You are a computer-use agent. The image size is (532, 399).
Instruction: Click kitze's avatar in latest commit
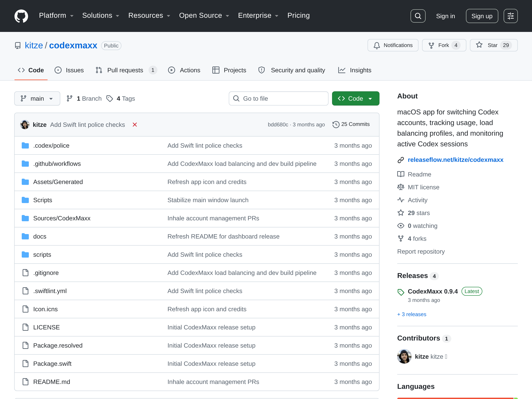click(25, 125)
